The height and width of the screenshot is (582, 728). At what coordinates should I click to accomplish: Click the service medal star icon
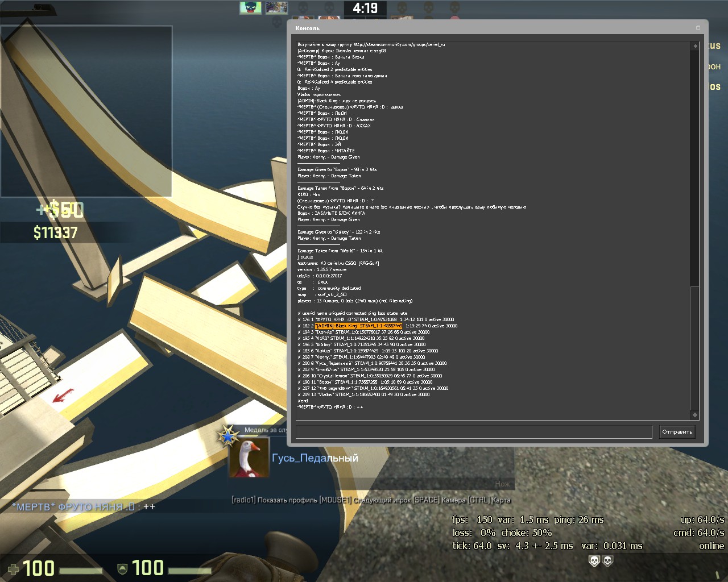[x=229, y=436]
